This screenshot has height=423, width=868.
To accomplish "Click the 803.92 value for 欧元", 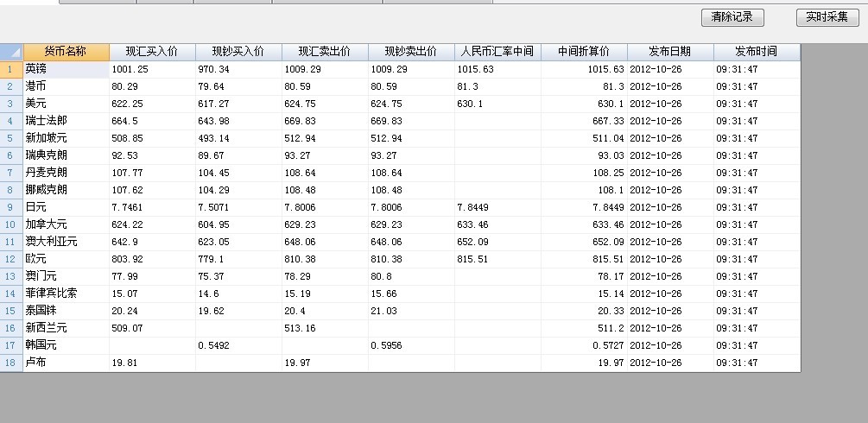I will [152, 259].
